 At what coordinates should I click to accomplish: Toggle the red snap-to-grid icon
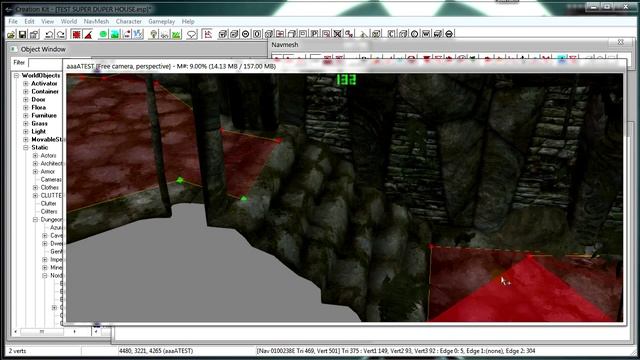pos(76,34)
